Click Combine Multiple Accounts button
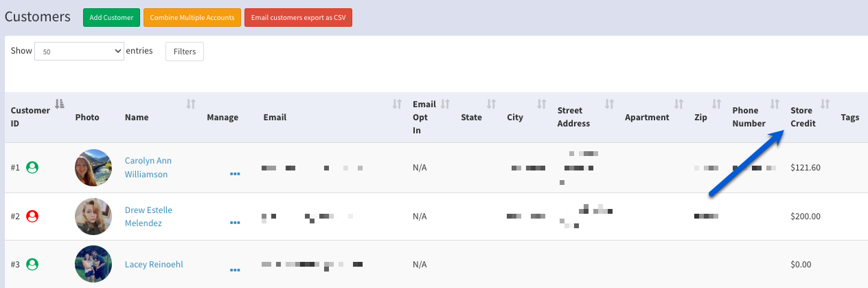This screenshot has width=868, height=288. 192,17
